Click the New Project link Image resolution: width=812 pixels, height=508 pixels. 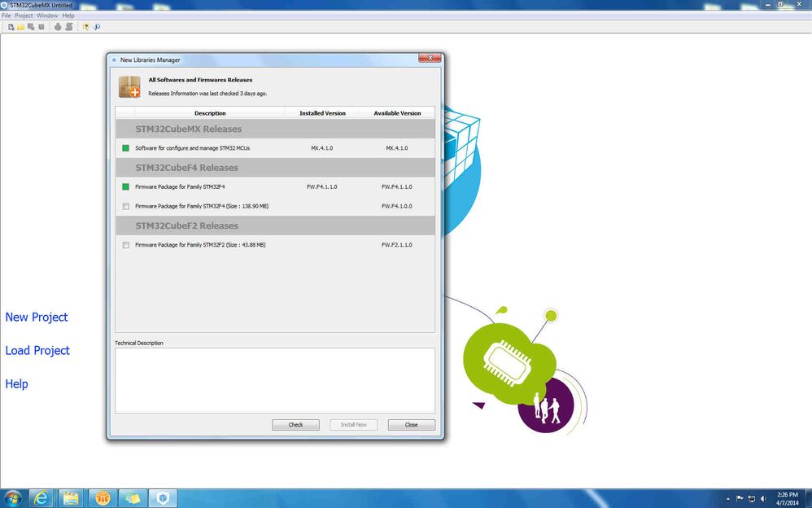37,317
